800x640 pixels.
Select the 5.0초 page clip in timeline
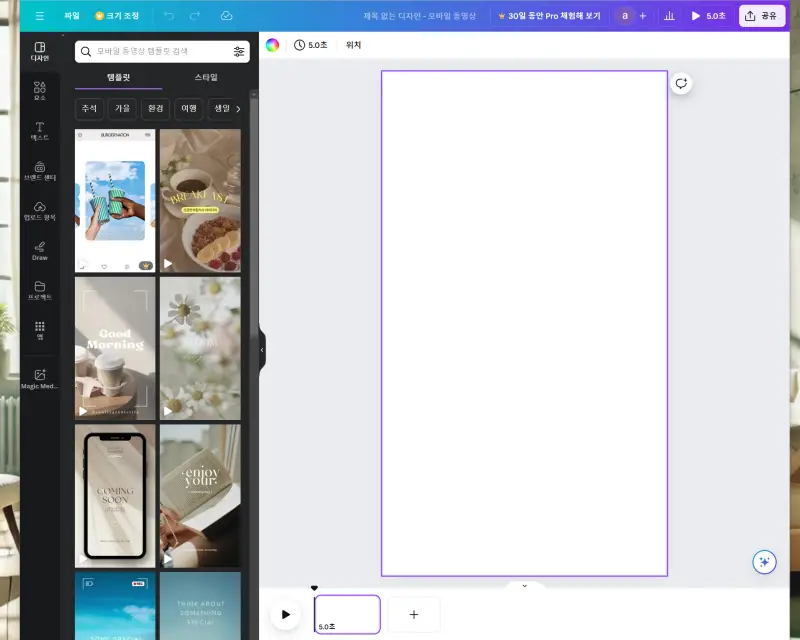347,614
